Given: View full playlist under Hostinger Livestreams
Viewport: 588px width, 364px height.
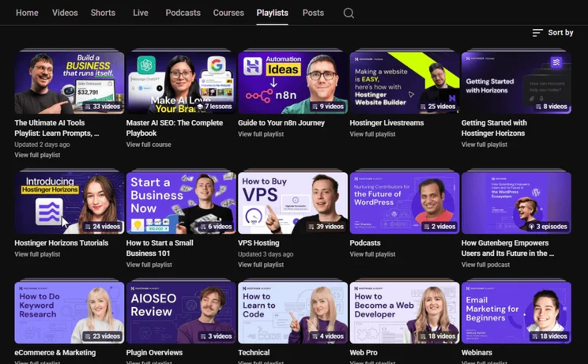Looking at the screenshot, I should pos(373,134).
